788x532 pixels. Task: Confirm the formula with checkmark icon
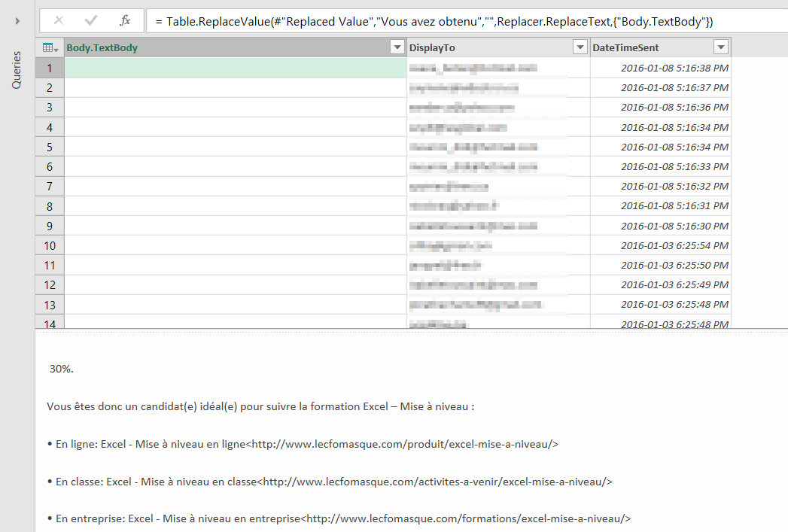coord(91,20)
